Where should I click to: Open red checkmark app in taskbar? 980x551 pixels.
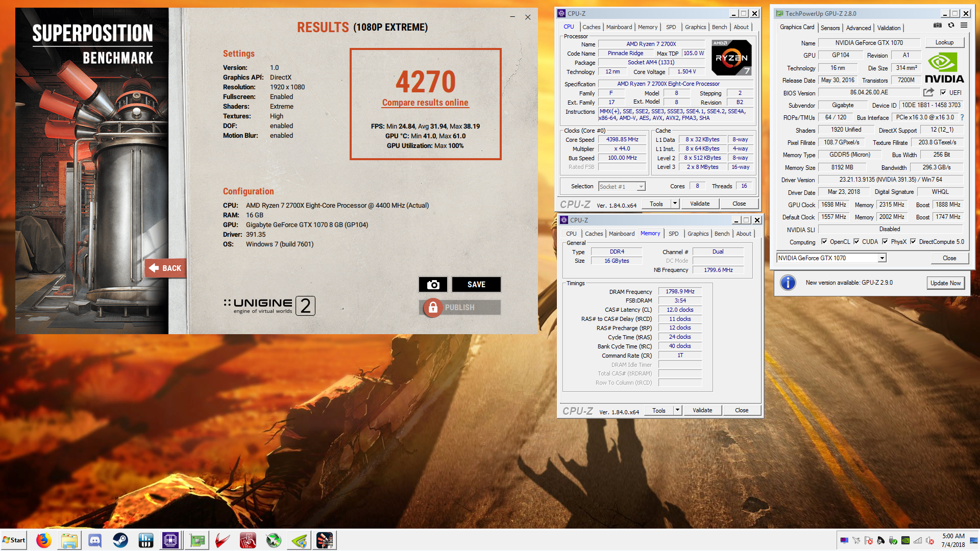pyautogui.click(x=223, y=540)
